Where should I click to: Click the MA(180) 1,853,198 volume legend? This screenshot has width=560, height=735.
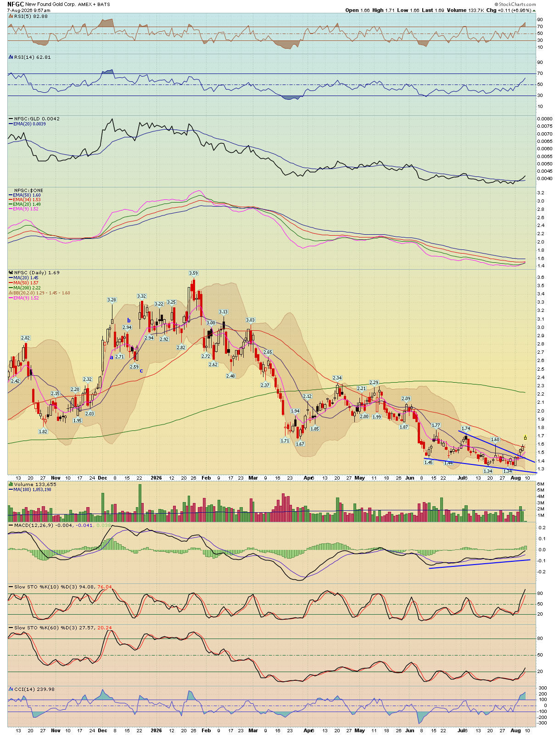[32, 490]
